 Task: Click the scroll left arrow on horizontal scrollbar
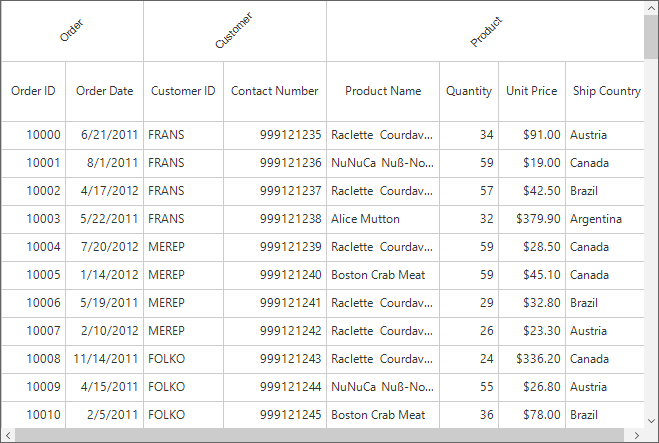[x=8, y=435]
